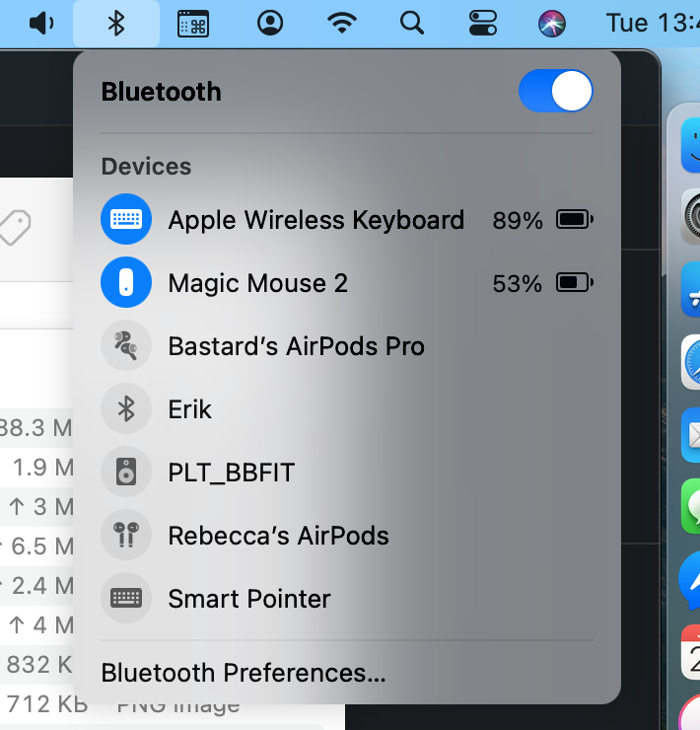Open Calendar in the Dock
This screenshot has height=730, width=700.
coord(691,652)
